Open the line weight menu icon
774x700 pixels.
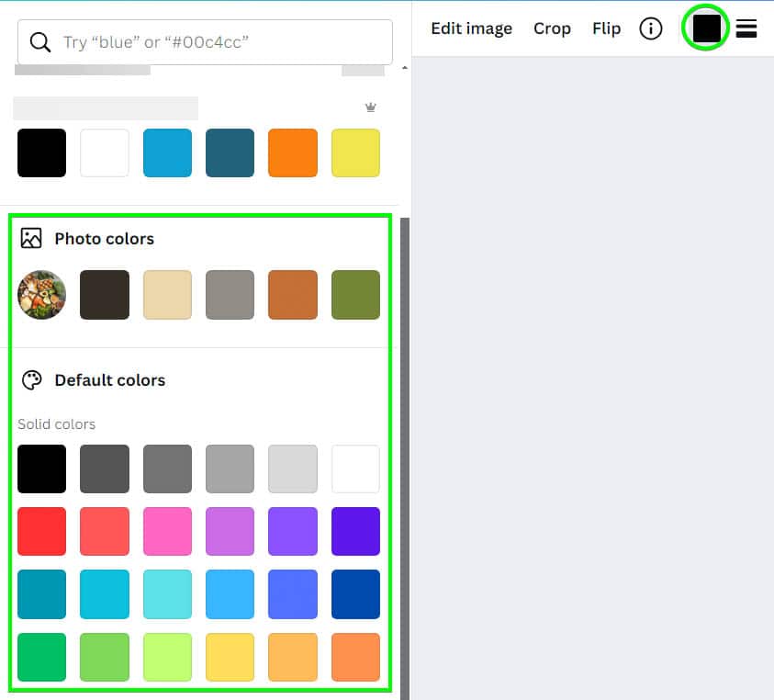(x=746, y=28)
